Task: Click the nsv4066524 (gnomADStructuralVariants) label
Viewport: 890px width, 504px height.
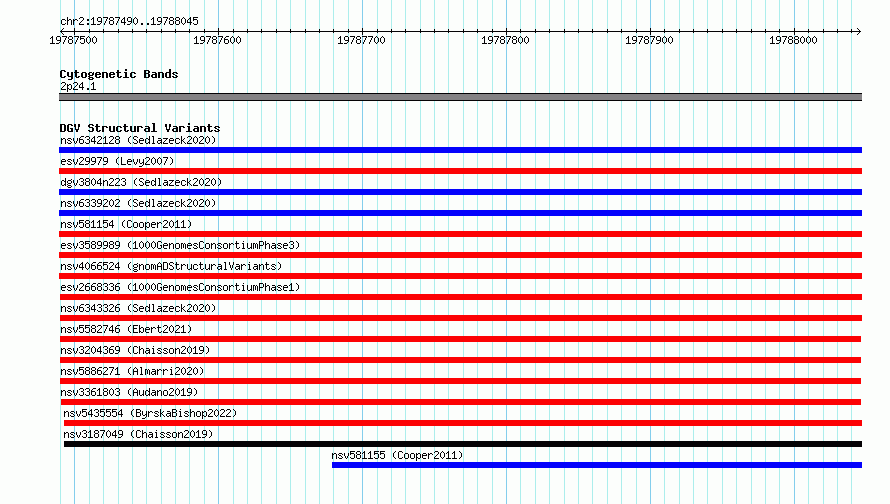Action: [x=171, y=266]
